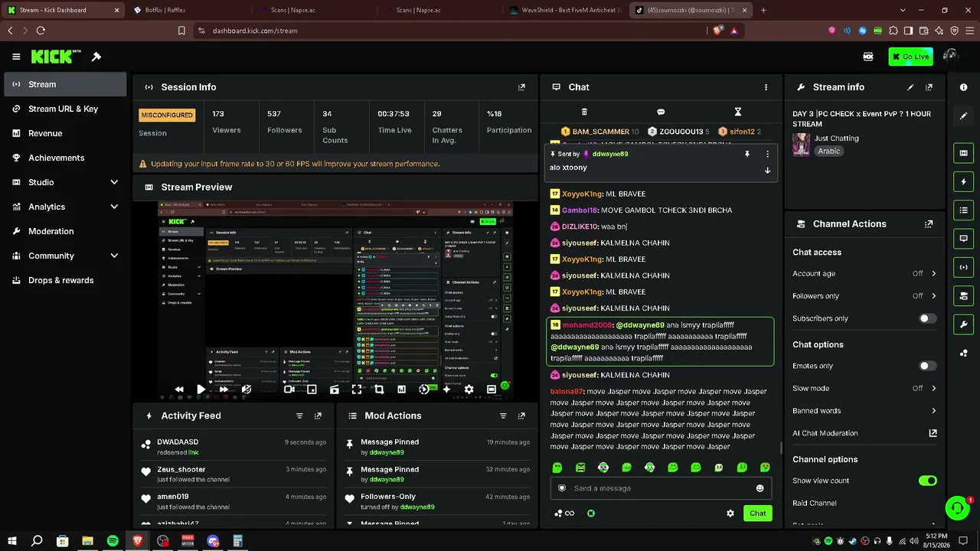Pop out the Session Info panel

pos(521,87)
